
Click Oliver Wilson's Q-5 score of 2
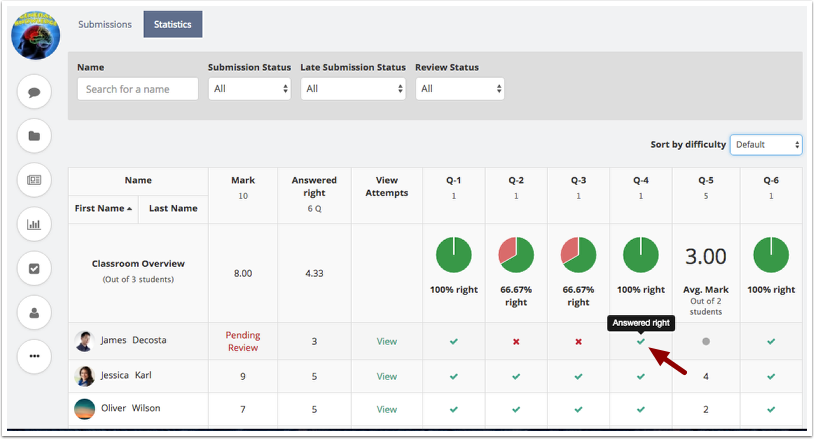point(706,409)
